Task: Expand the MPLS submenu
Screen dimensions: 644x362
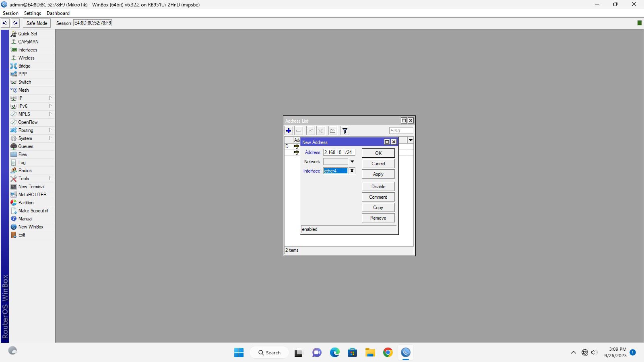Action: tap(32, 114)
